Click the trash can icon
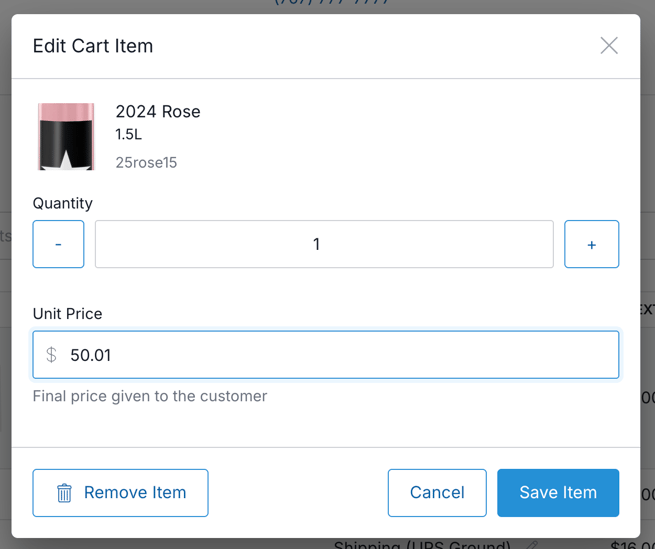The image size is (655, 549). pyautogui.click(x=64, y=493)
